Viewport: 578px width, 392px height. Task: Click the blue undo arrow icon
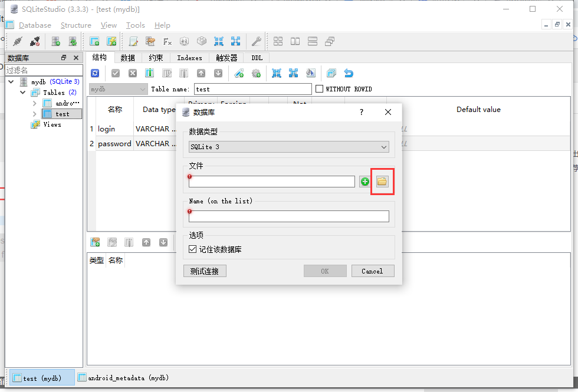pos(349,73)
